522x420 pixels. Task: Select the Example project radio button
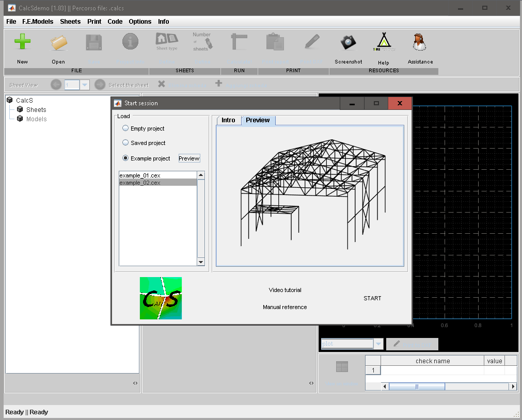click(125, 158)
